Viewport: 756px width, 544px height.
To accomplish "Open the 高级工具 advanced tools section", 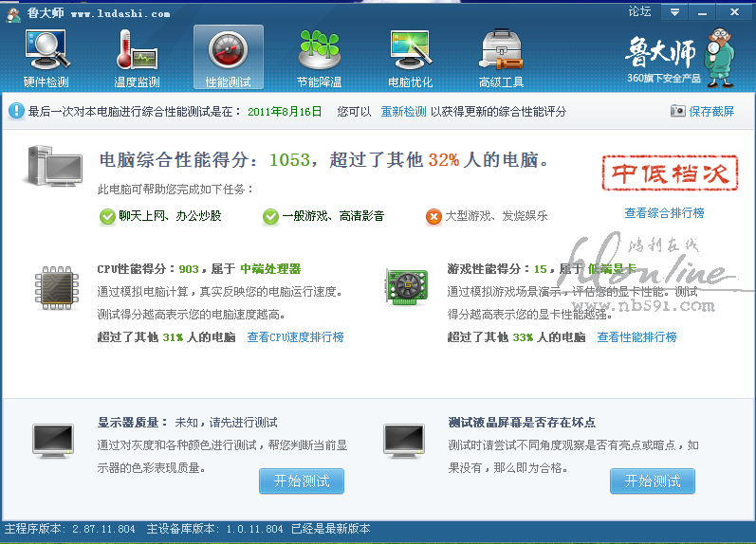I will (502, 59).
